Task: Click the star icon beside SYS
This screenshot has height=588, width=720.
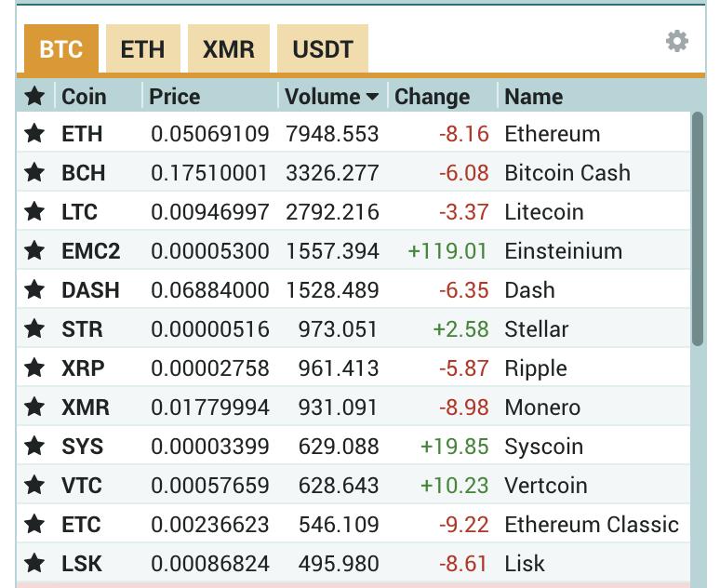Action: click(34, 447)
